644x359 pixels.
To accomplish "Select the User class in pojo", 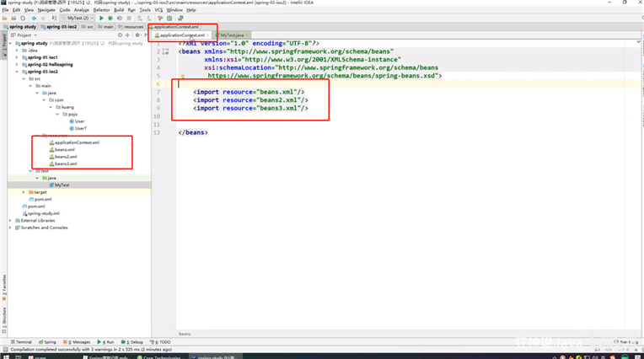I will click(x=77, y=121).
